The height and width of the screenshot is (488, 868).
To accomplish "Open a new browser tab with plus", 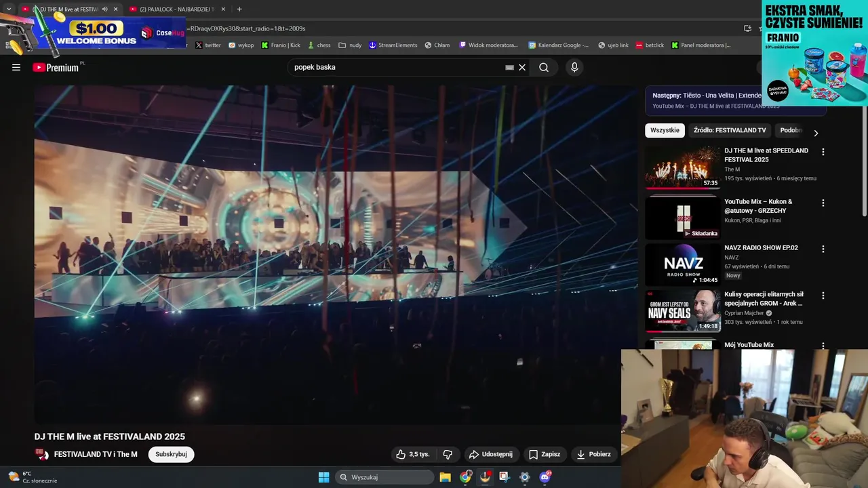I will (239, 9).
